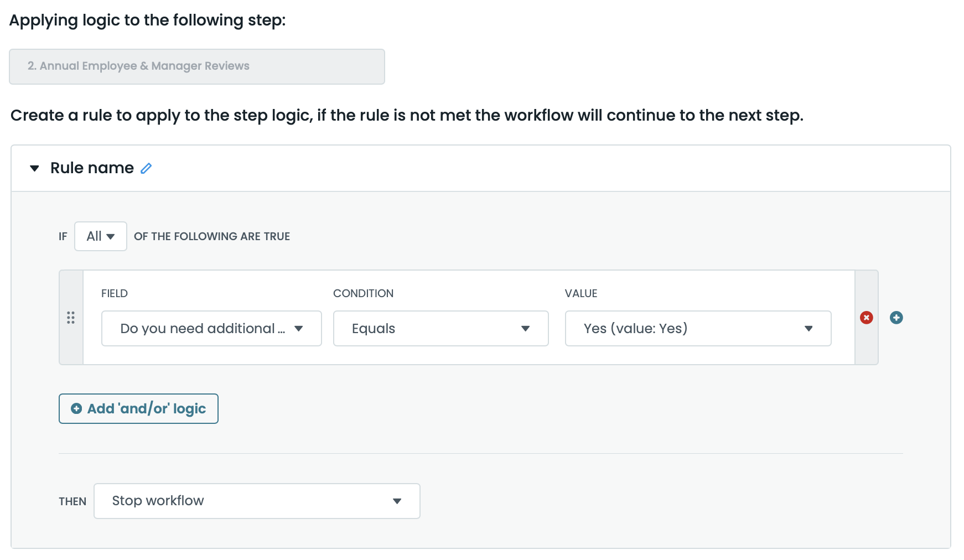Click the plus icon inside Add 'and/or' logic
Viewport: 964px width, 560px height.
[76, 408]
